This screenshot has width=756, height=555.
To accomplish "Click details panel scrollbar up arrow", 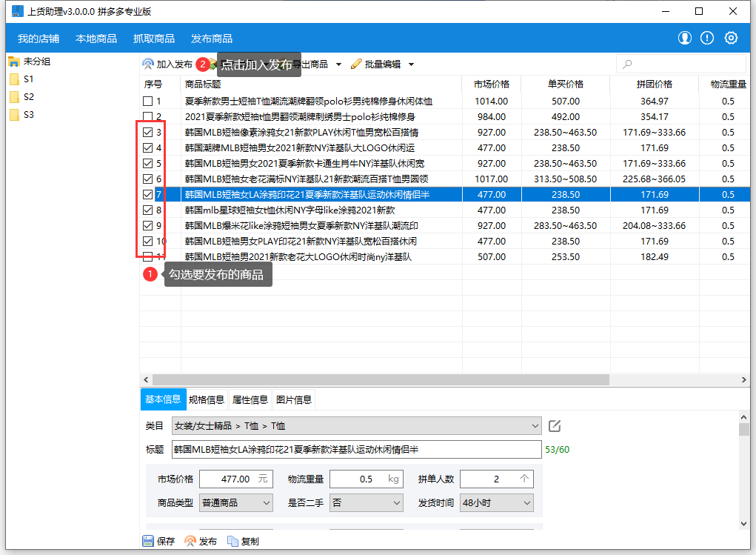I will (x=744, y=417).
